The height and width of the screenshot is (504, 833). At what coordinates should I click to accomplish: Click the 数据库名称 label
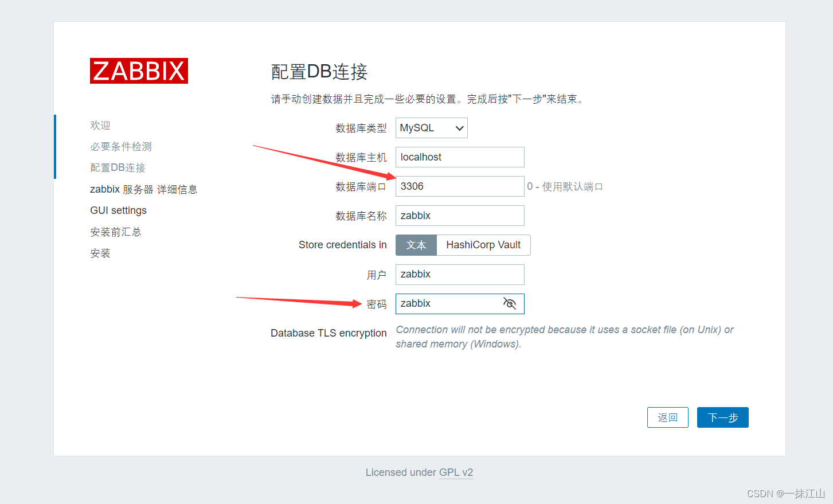tap(361, 216)
